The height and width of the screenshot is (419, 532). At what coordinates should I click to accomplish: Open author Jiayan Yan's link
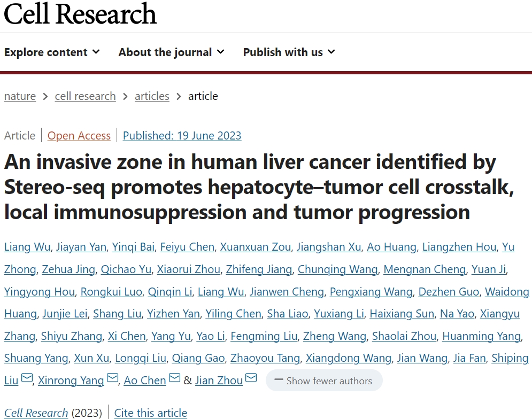[x=81, y=247]
